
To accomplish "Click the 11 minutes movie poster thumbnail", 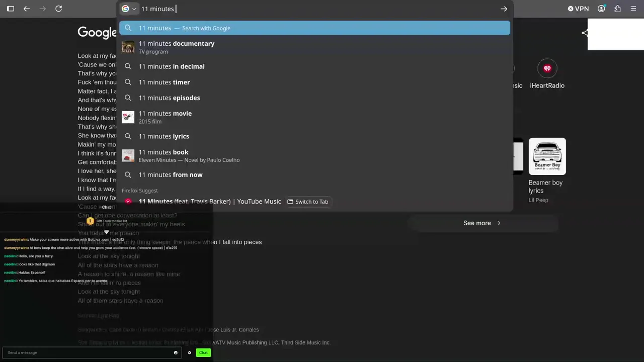I will pos(128,117).
